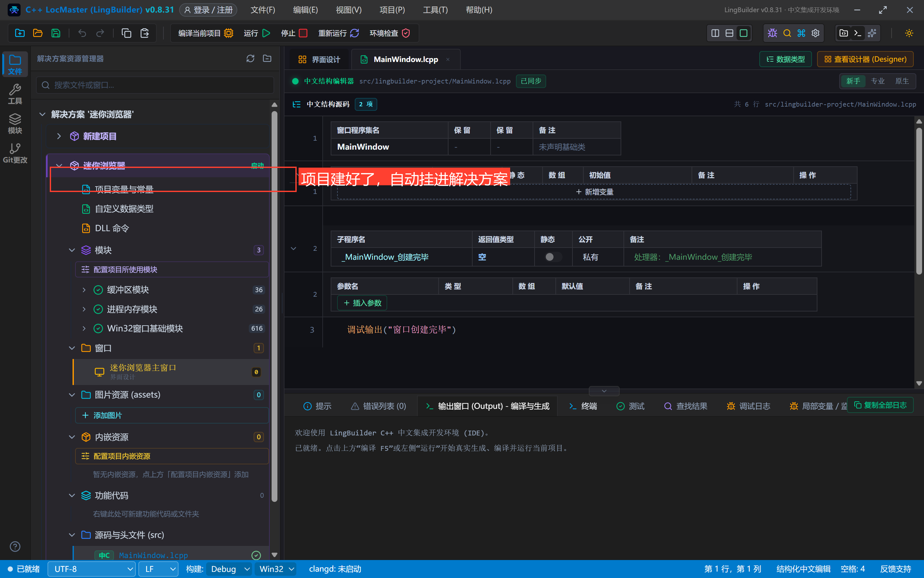This screenshot has width=924, height=578.
Task: Stop execution with the red square icon
Action: pos(303,33)
